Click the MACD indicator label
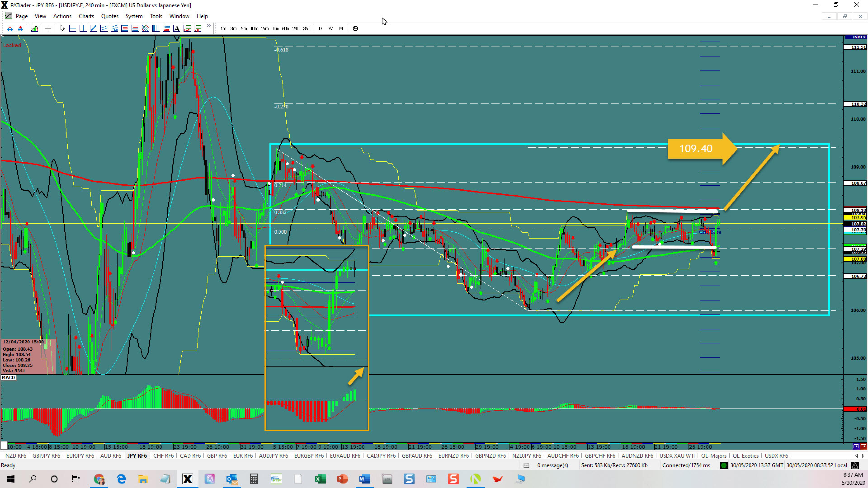The width and height of the screenshot is (868, 488). (9, 378)
